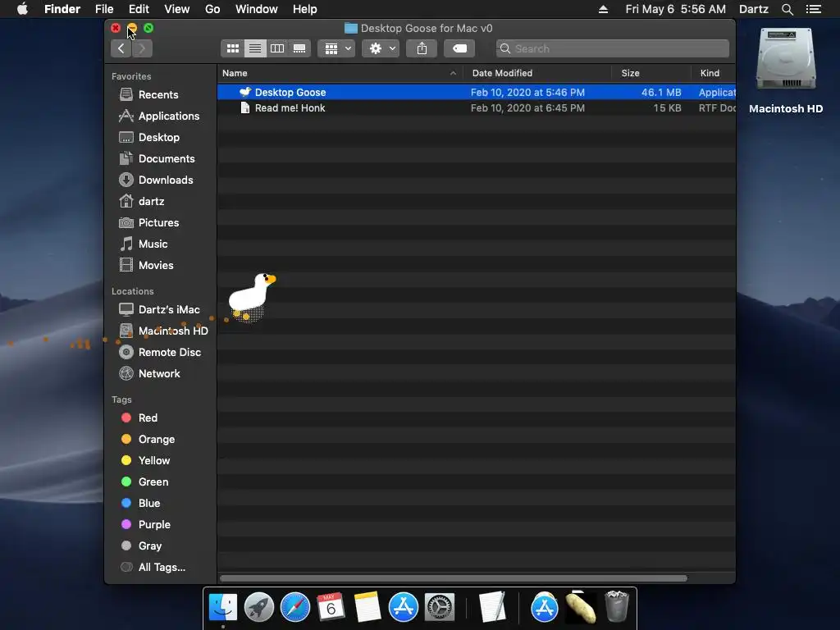Sort by the Kind column header
This screenshot has width=840, height=630.
click(714, 73)
